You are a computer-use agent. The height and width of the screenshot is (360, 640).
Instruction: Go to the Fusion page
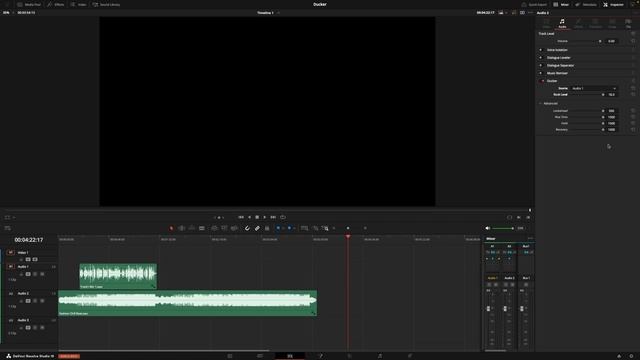coord(320,356)
